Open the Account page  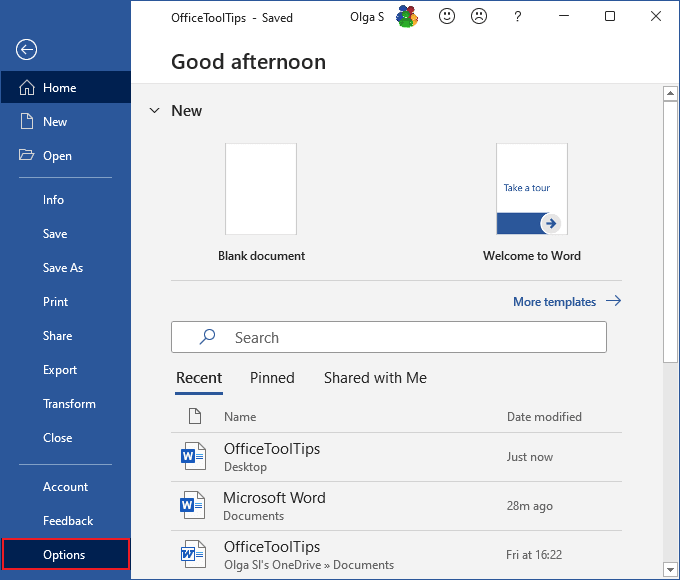point(65,487)
